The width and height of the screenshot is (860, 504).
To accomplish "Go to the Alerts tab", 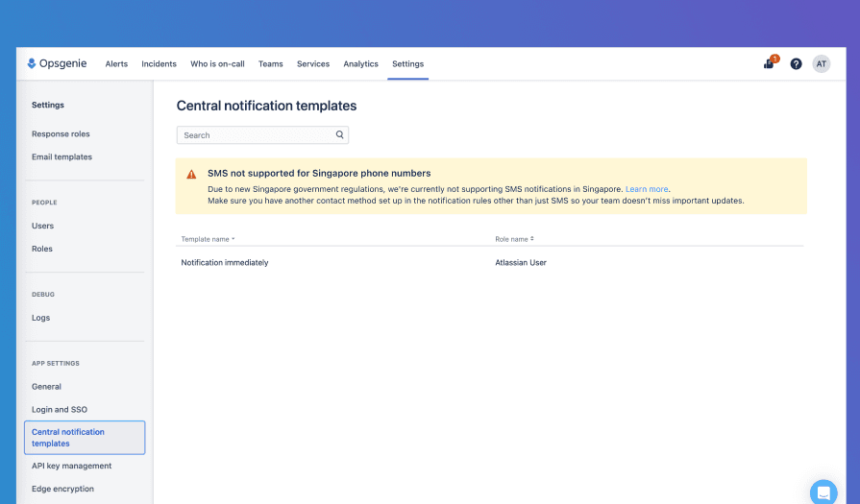I will coord(116,64).
